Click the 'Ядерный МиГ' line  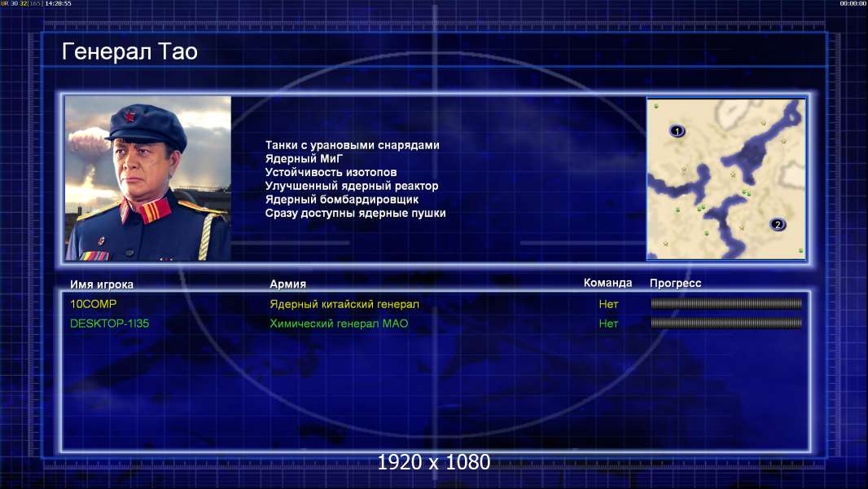tap(304, 158)
